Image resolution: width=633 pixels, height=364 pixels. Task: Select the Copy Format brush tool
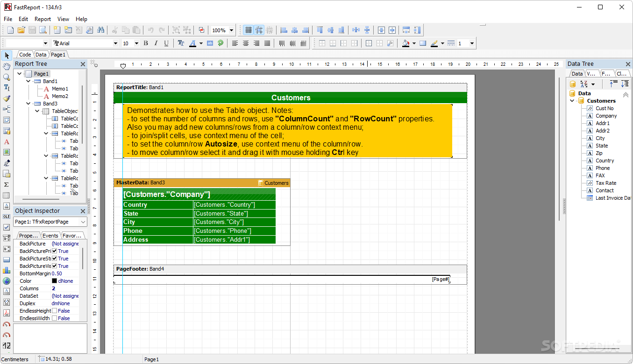click(7, 98)
